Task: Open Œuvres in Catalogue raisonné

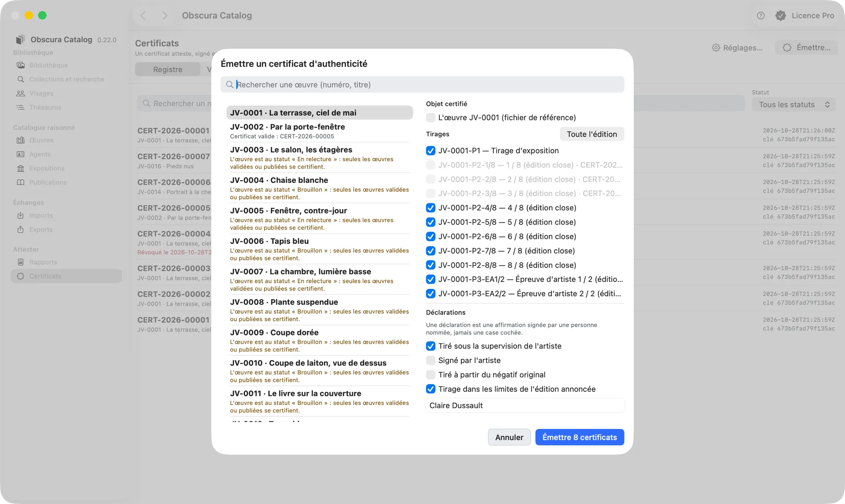Action: click(x=41, y=140)
